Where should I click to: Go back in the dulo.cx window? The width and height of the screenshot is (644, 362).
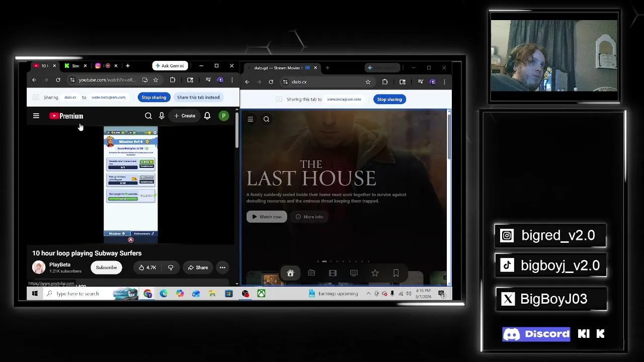coord(247,82)
